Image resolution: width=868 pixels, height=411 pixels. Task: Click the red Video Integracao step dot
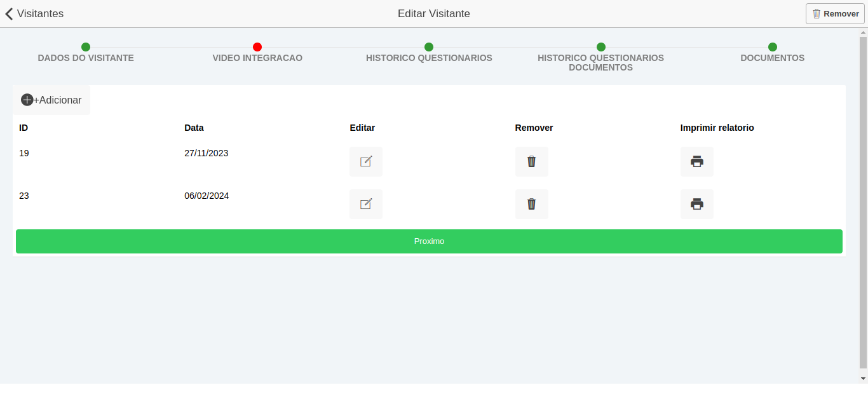257,47
